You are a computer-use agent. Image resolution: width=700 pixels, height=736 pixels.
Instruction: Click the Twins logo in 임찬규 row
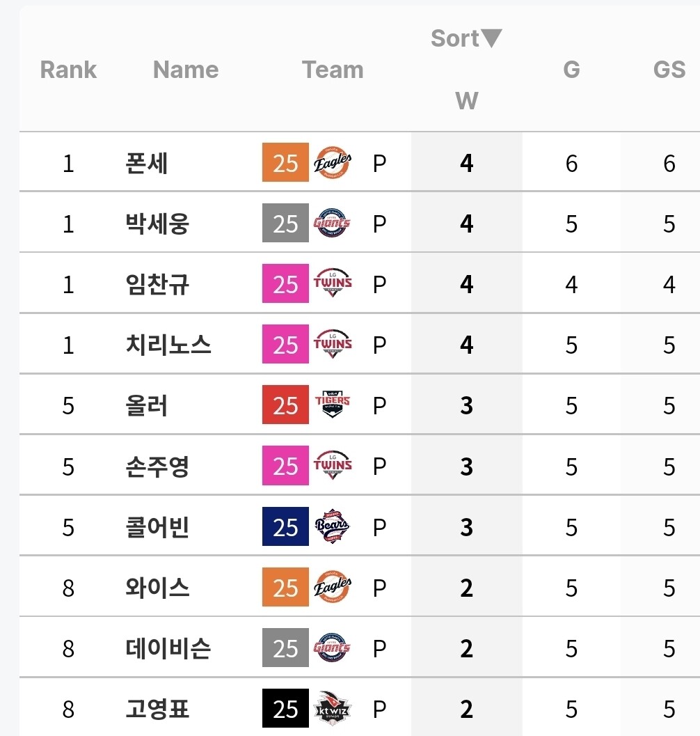pos(333,284)
